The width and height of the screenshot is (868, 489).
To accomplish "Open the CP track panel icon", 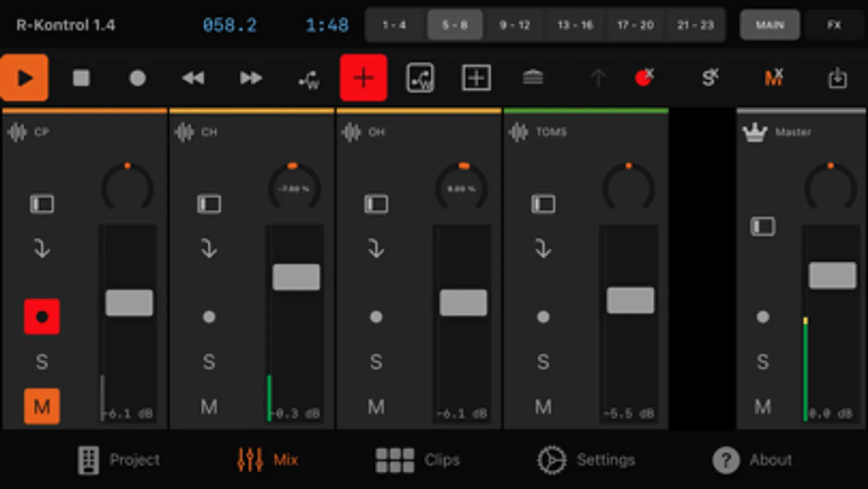I will pos(42,204).
